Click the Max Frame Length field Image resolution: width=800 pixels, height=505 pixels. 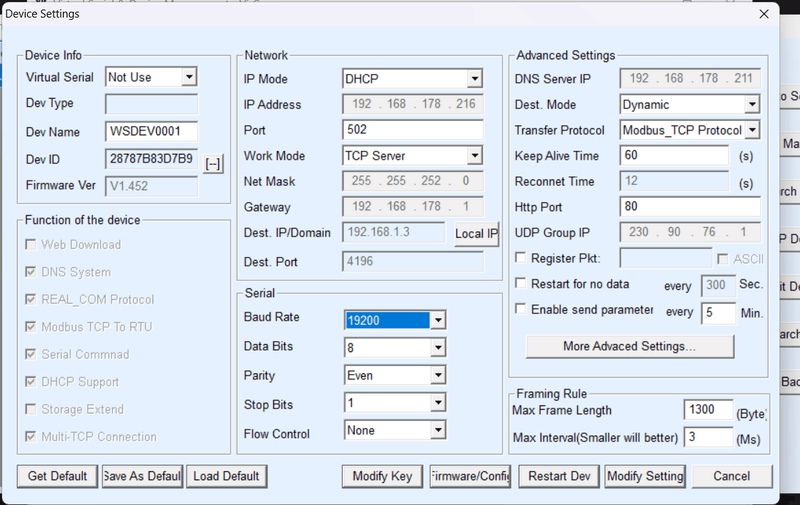coord(708,409)
